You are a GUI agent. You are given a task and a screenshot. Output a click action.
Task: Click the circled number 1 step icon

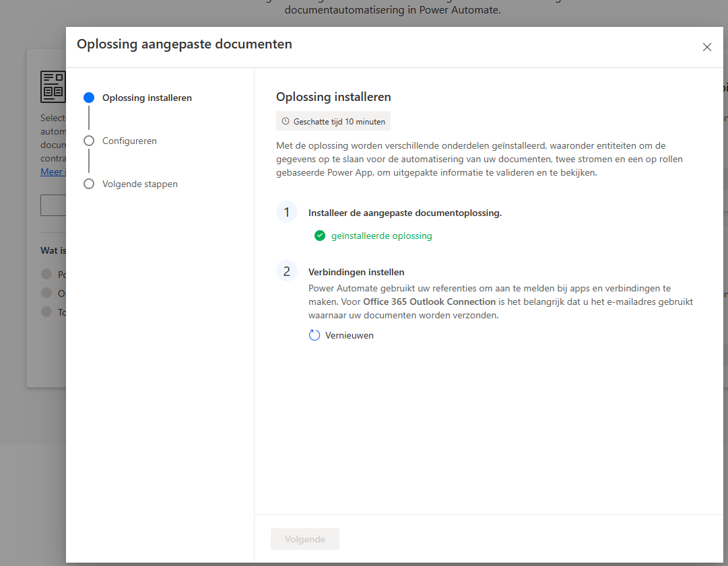click(287, 211)
